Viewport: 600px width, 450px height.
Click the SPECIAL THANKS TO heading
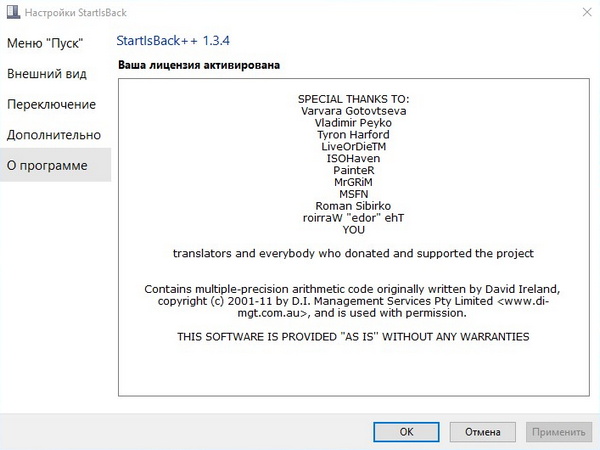354,99
